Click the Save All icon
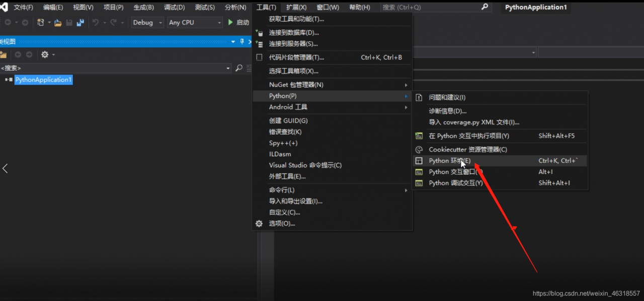644x301 pixels. (80, 22)
